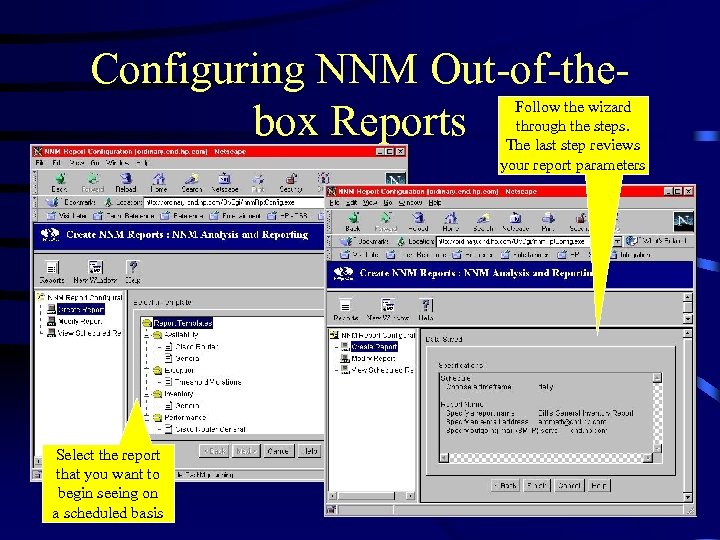This screenshot has height=540, width=720.
Task: Click the Location URL field in right window
Action: pyautogui.click(x=525, y=241)
